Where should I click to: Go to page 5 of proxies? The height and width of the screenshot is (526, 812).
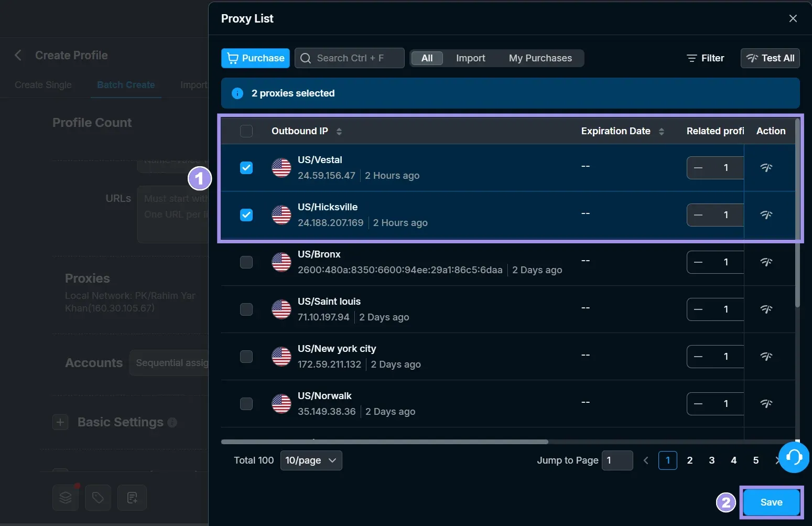(756, 460)
